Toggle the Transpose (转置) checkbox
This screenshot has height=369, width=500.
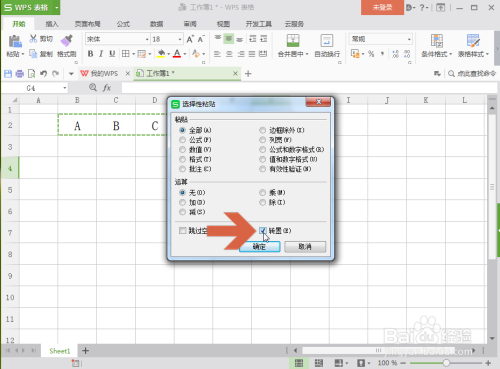point(263,230)
